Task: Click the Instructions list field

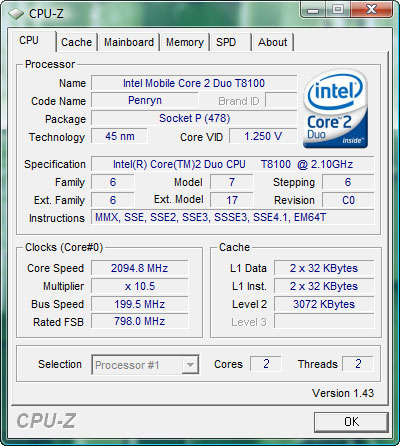Action: (233, 218)
